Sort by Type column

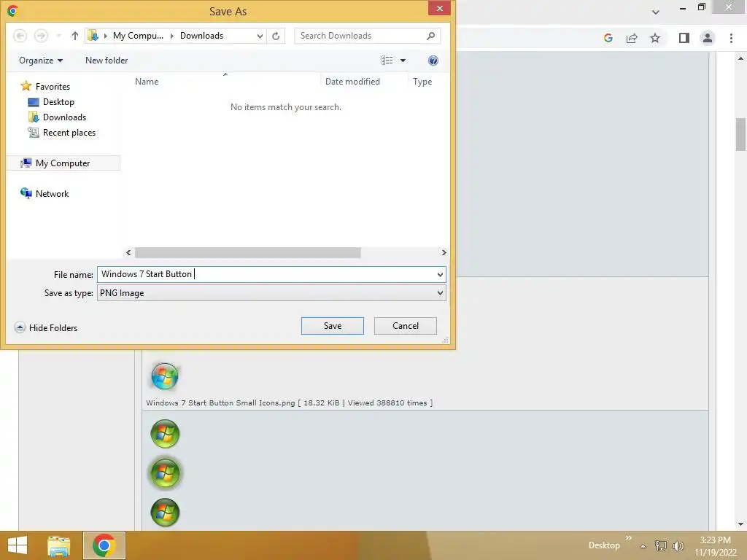tap(422, 82)
